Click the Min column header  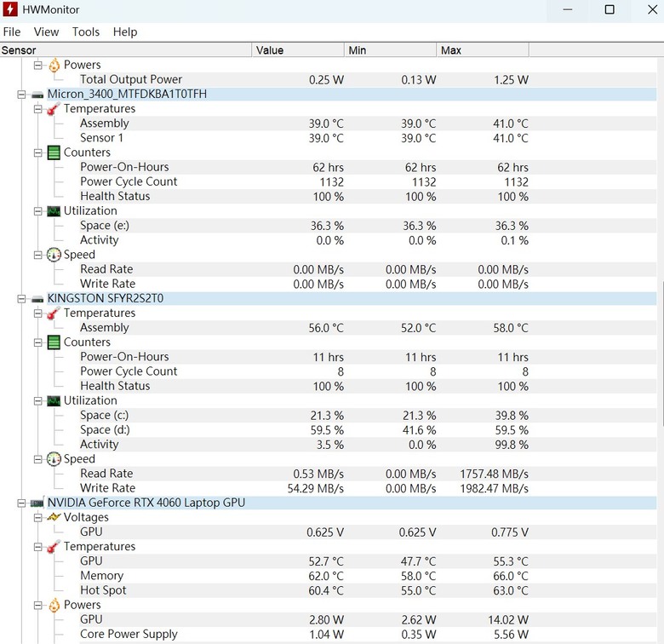(391, 50)
